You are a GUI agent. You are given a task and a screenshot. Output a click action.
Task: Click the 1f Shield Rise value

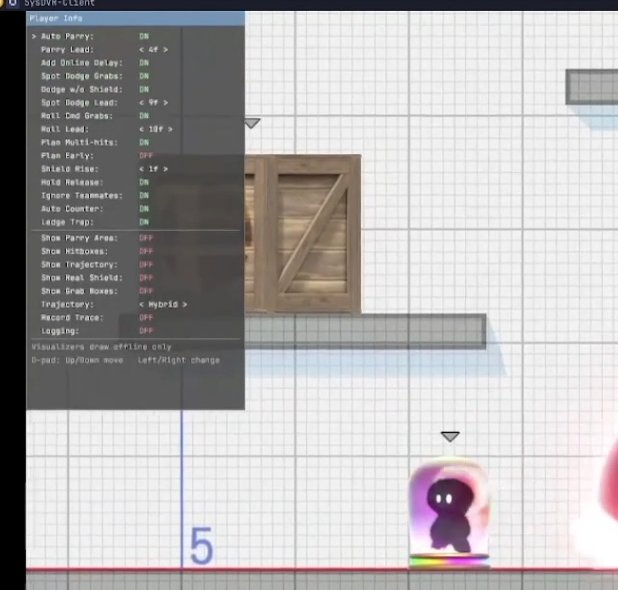click(153, 169)
